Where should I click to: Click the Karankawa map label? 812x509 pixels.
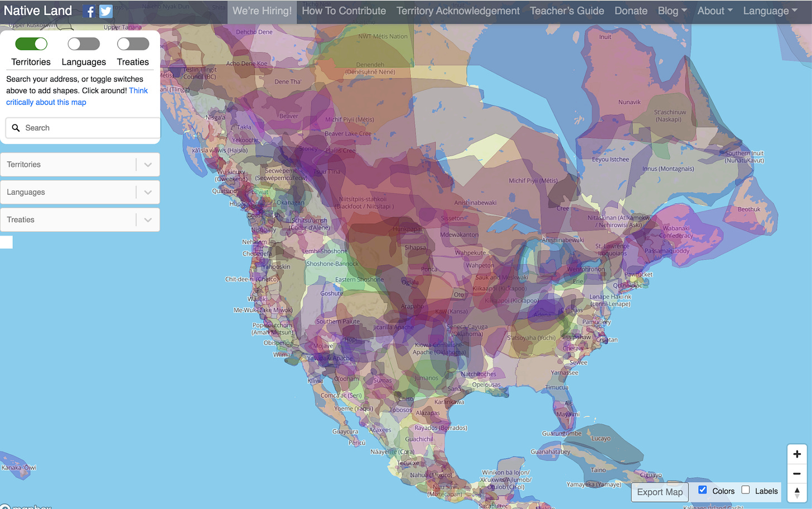449,402
